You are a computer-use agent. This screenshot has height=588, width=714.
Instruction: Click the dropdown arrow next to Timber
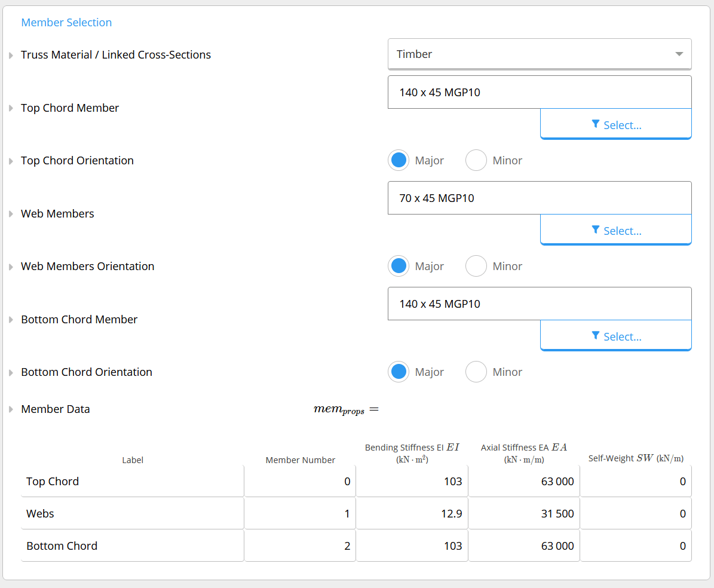coord(679,54)
